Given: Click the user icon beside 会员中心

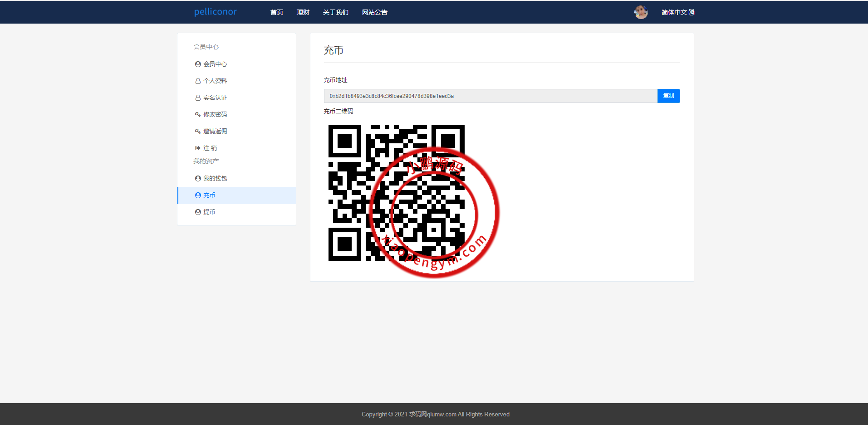Looking at the screenshot, I should click(198, 64).
